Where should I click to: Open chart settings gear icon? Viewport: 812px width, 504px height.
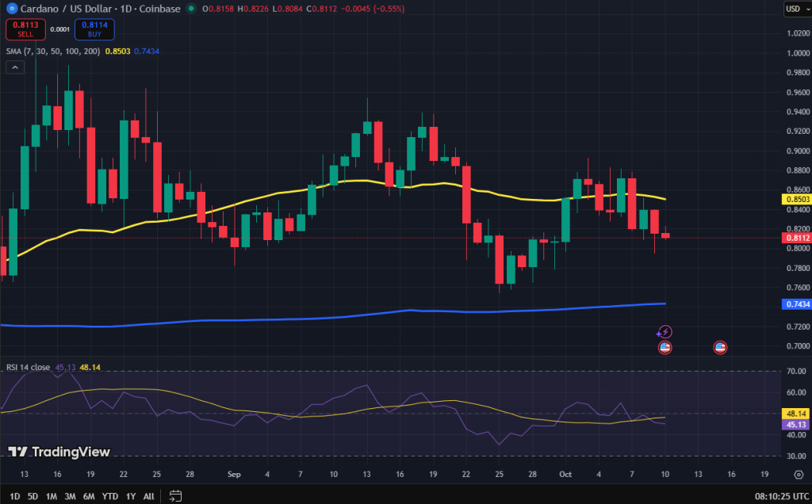coord(799,474)
